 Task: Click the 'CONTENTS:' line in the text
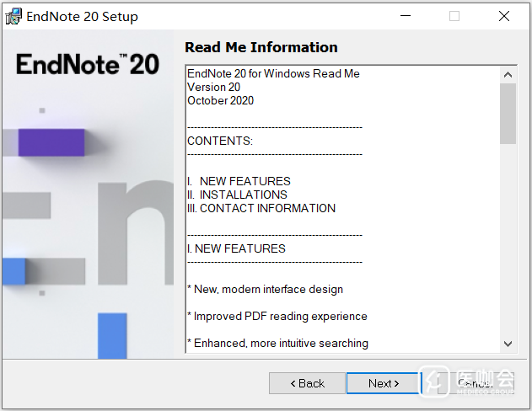coord(220,141)
